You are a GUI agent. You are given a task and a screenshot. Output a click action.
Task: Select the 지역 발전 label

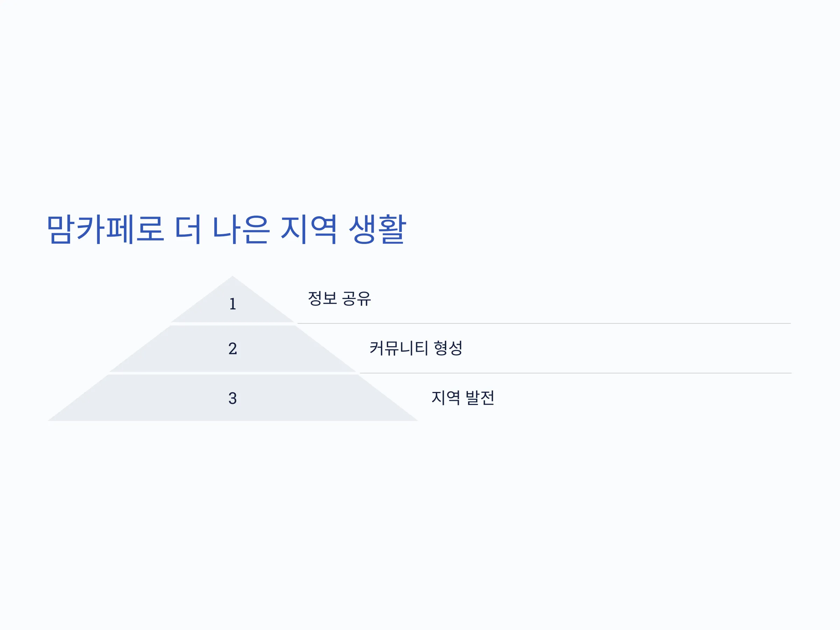[463, 398]
